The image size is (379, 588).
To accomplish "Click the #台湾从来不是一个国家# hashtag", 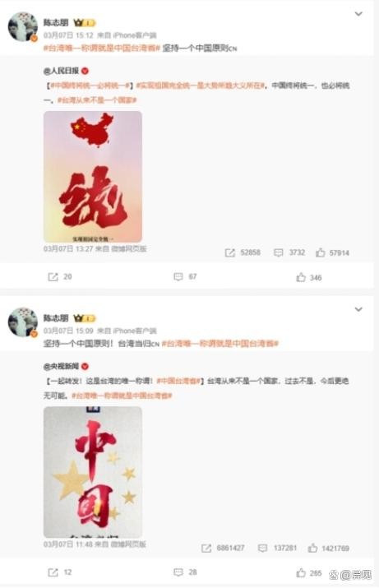I will (97, 100).
